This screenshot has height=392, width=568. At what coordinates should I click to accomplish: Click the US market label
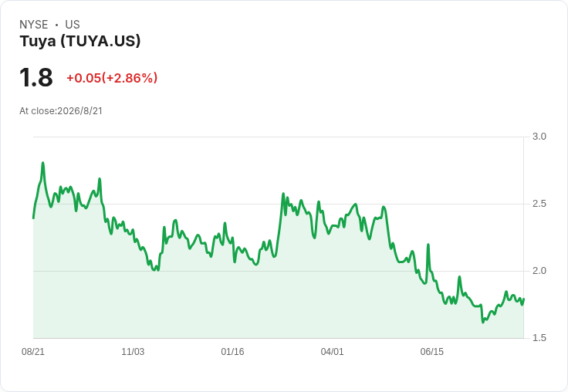[x=73, y=25]
